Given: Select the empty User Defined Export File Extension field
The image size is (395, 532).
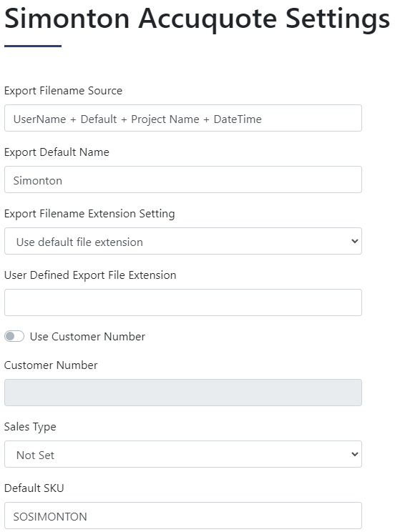Looking at the screenshot, I should [183, 302].
